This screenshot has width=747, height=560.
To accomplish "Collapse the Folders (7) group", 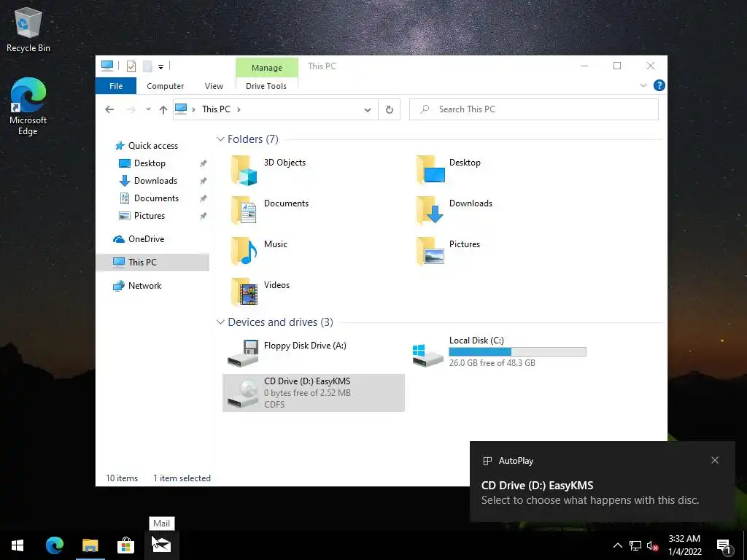I will [x=220, y=139].
